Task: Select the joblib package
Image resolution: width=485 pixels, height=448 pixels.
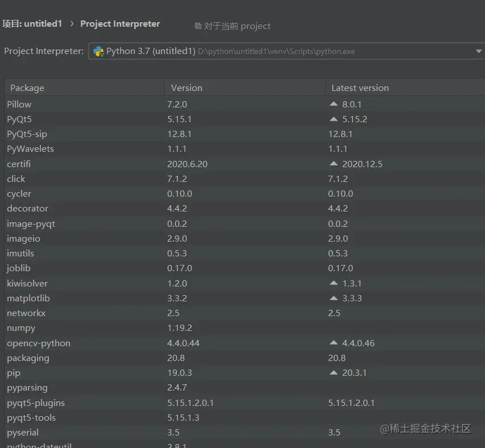Action: (x=19, y=268)
